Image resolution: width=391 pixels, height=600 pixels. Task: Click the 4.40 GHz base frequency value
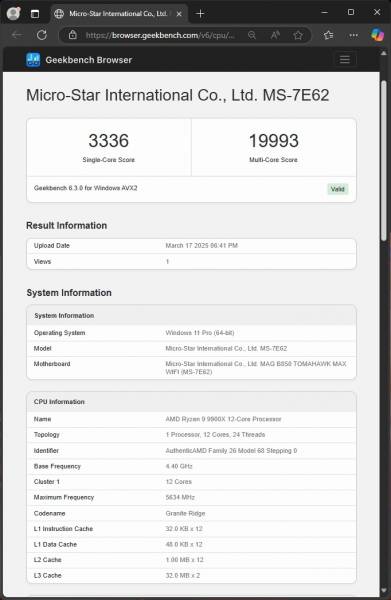(x=179, y=466)
